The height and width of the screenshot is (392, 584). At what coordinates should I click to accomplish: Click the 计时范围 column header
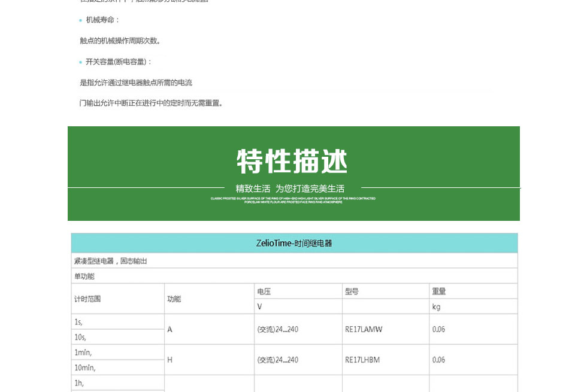pyautogui.click(x=87, y=299)
